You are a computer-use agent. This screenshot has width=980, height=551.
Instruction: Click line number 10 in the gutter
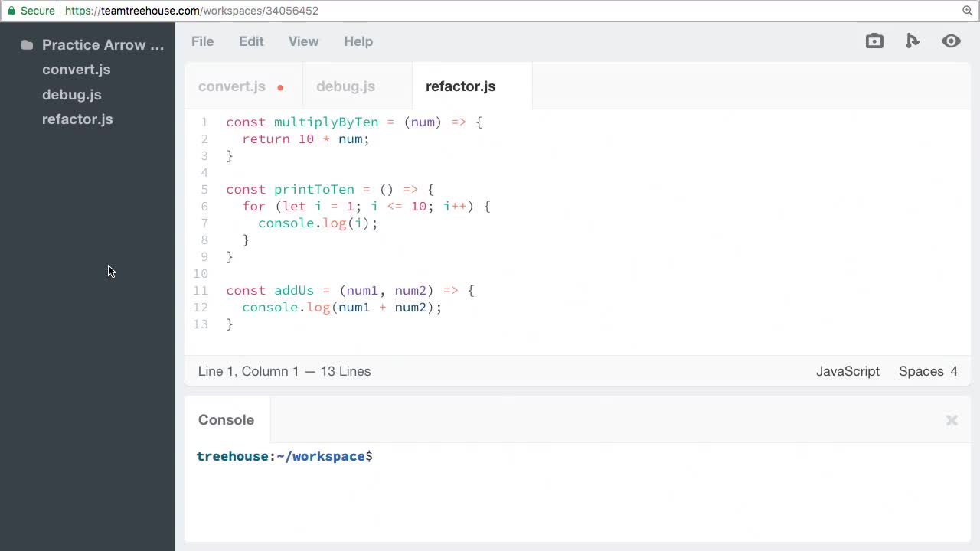[201, 274]
